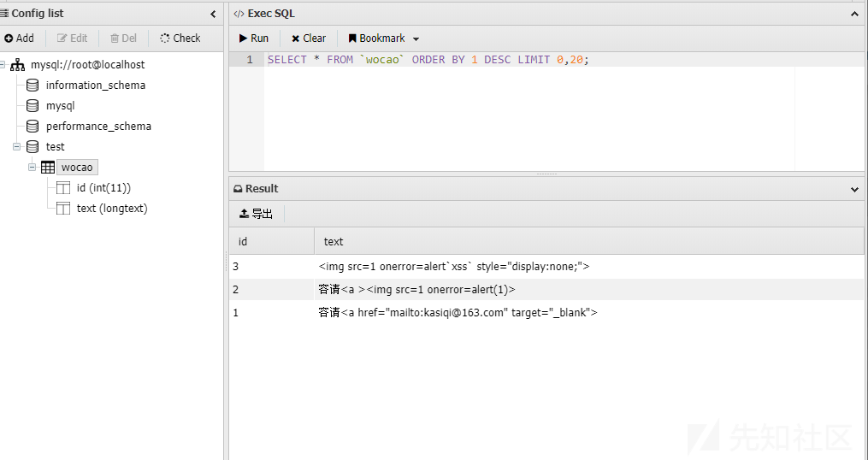Select the information_schema database

95,86
